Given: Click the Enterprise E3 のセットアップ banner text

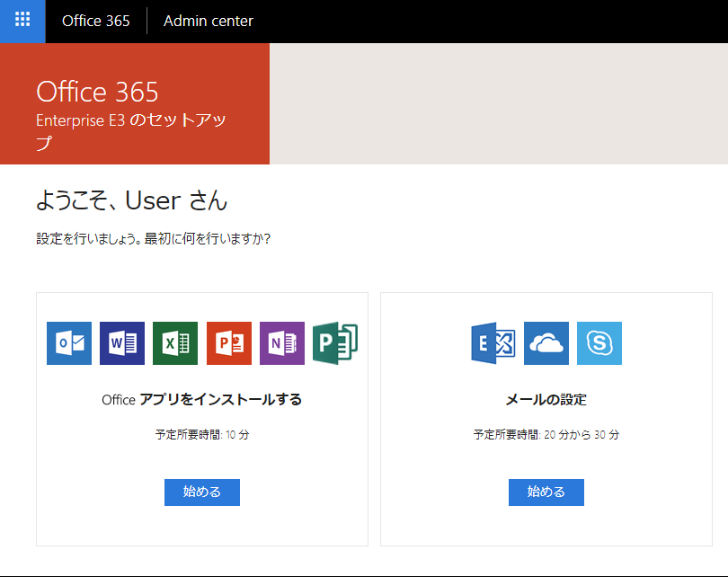Looking at the screenshot, I should [131, 131].
